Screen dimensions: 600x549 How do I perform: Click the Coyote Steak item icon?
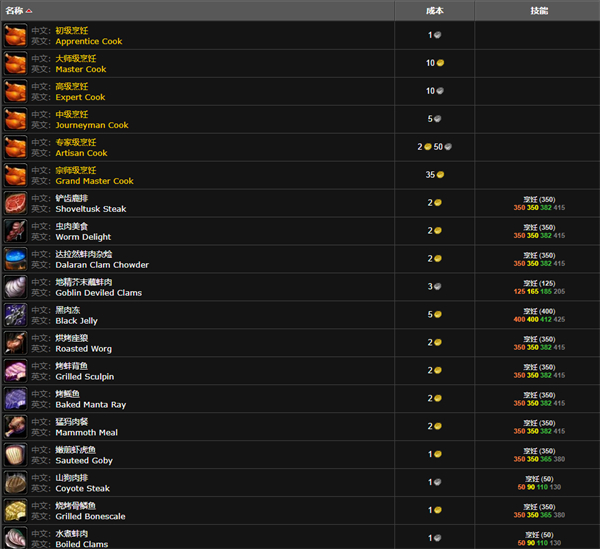pyautogui.click(x=15, y=483)
